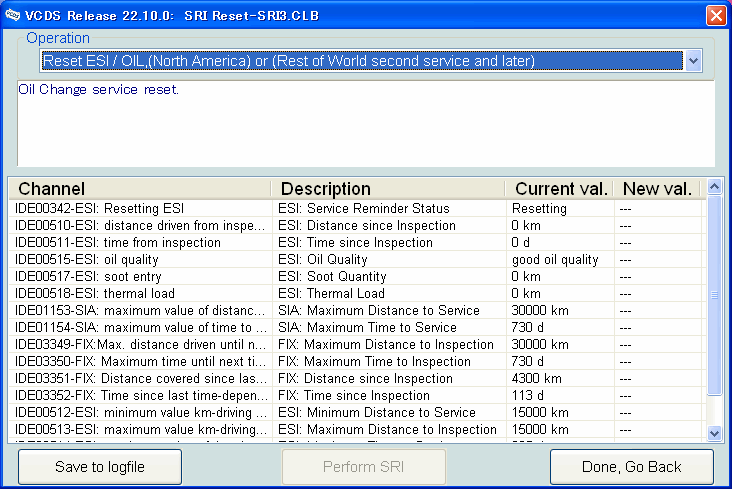Image resolution: width=732 pixels, height=489 pixels.
Task: Click description FIX: Maximum Distance to Inspection
Action: tap(386, 345)
